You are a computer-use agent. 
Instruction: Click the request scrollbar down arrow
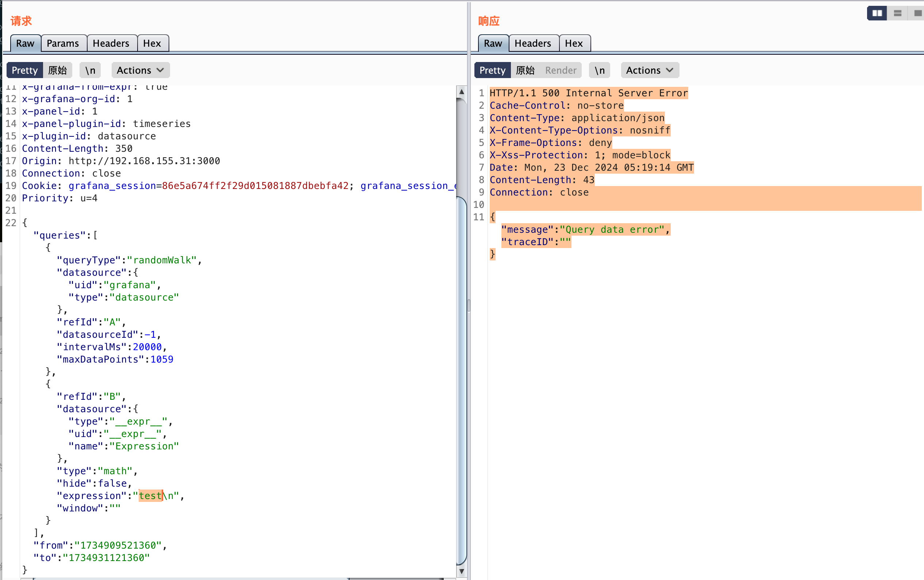[462, 571]
